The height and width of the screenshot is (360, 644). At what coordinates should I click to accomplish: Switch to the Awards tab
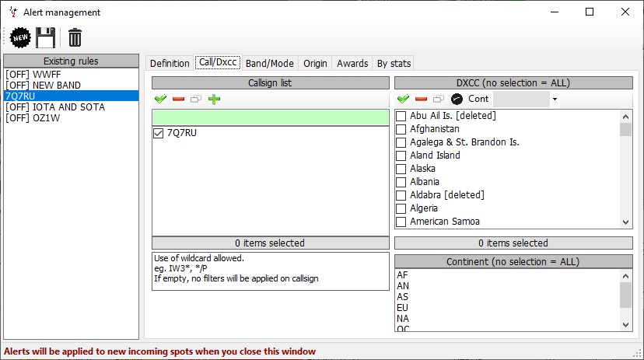(x=352, y=64)
